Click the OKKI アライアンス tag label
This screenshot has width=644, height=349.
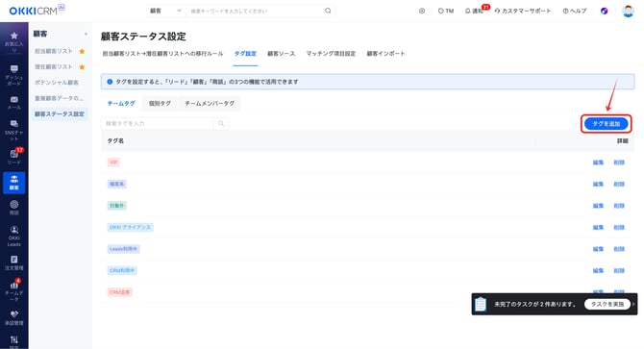click(130, 228)
